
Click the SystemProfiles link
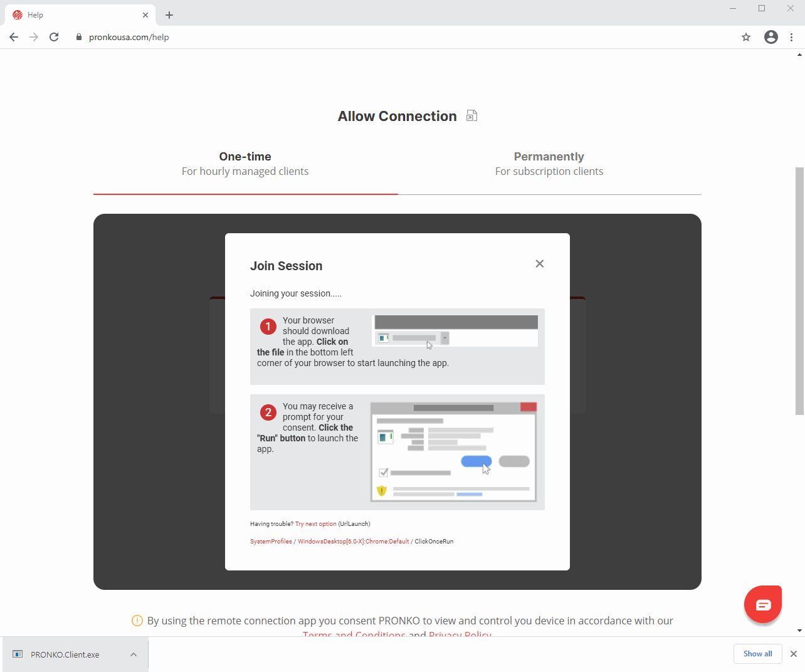tap(271, 542)
